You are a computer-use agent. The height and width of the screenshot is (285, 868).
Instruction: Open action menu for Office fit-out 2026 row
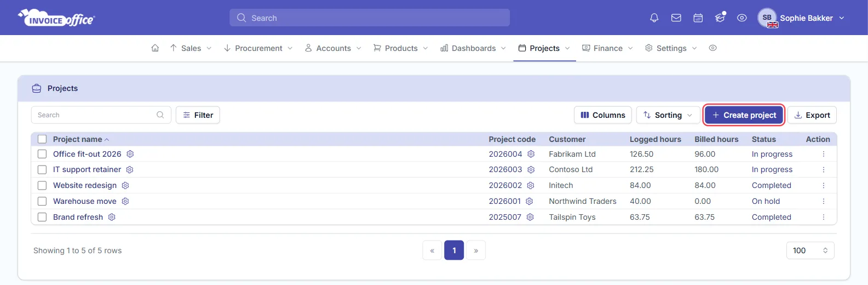[x=824, y=154]
